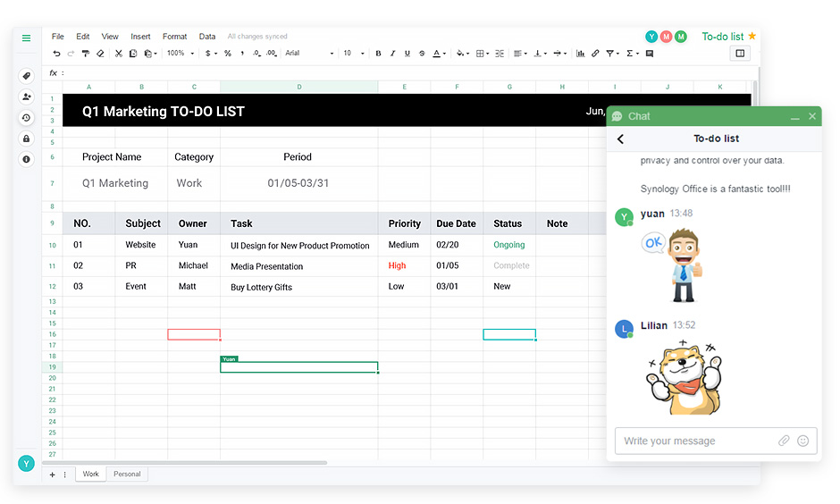Click the Write your message field
The height and width of the screenshot is (504, 840).
click(x=693, y=441)
